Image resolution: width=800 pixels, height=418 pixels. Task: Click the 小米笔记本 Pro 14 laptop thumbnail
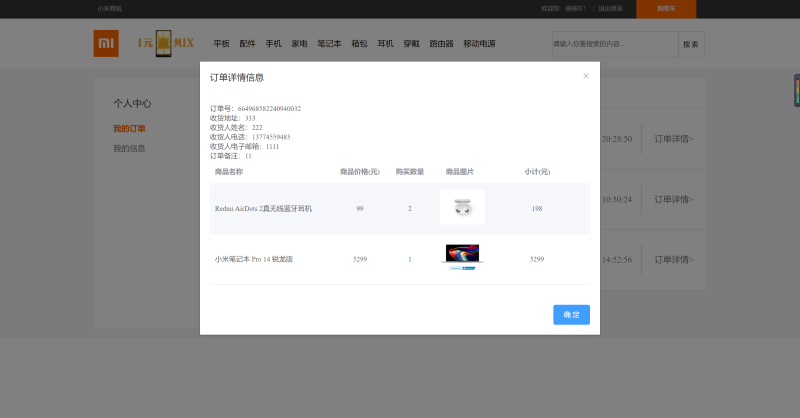coord(463,257)
